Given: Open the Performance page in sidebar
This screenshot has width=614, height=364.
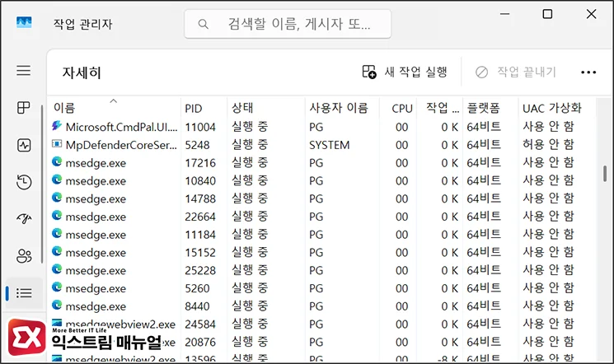Looking at the screenshot, I should [24, 145].
